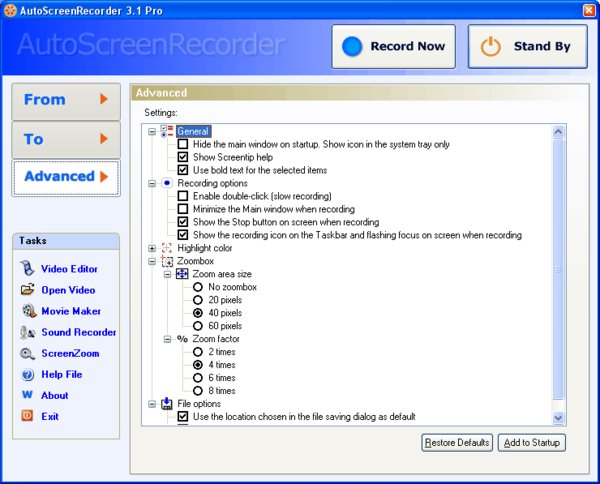Image resolution: width=600 pixels, height=484 pixels.
Task: Click the Zoom factor percent icon
Action: [182, 339]
